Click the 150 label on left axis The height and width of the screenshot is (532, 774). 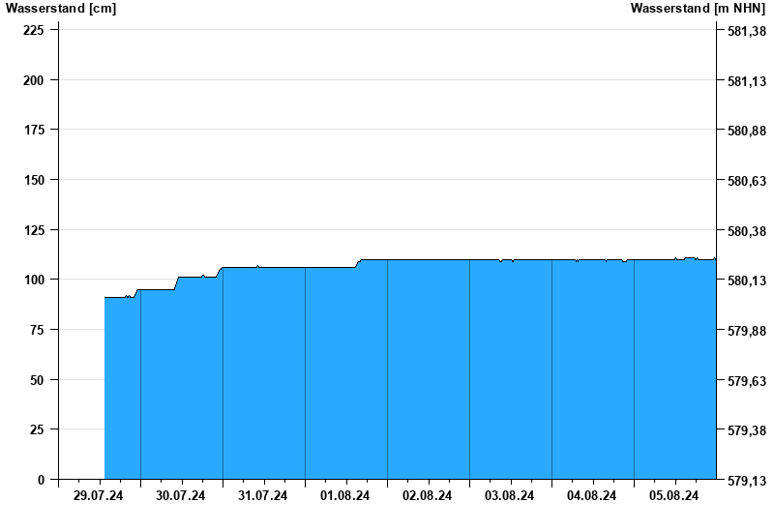coord(34,180)
